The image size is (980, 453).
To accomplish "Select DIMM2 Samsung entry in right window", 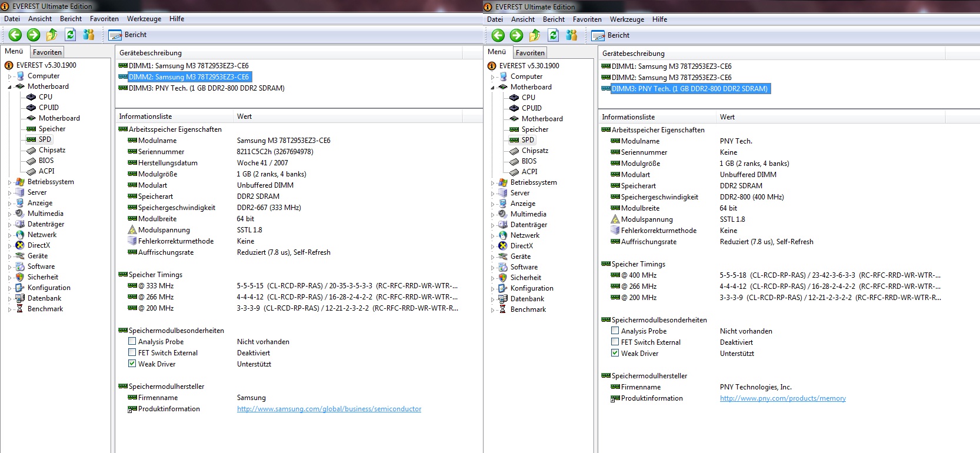I will 666,78.
